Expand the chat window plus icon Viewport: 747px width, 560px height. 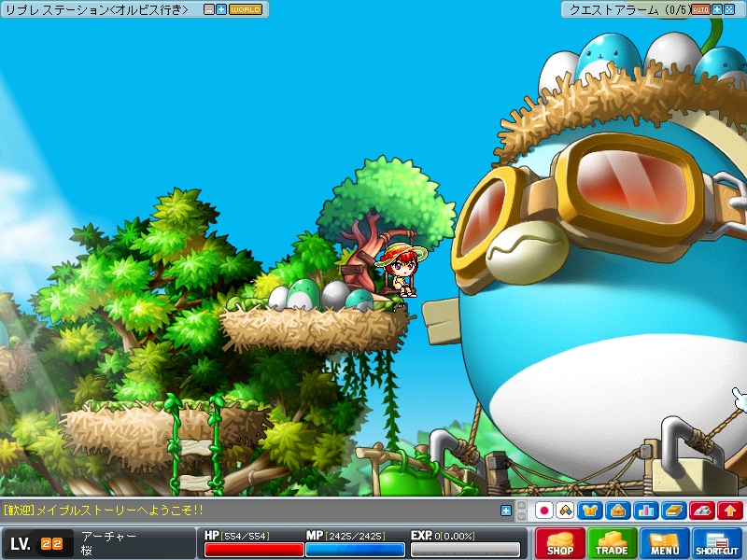click(x=506, y=511)
